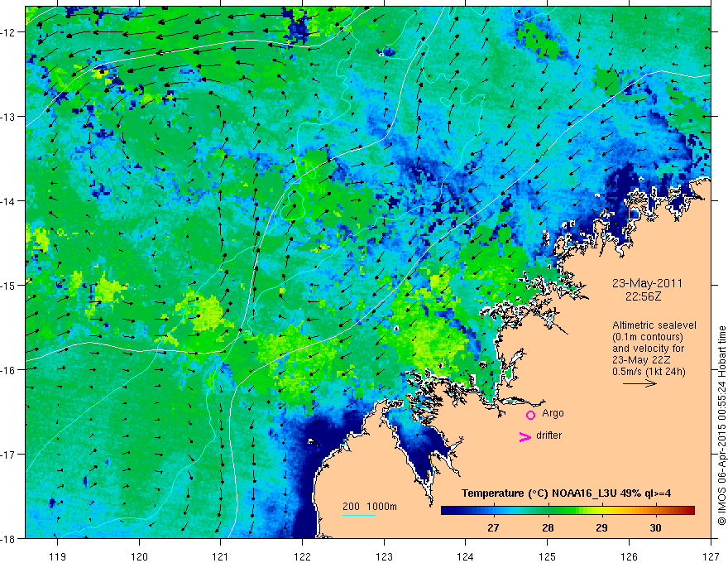
Task: Click longitude axis label 119
Action: (57, 556)
